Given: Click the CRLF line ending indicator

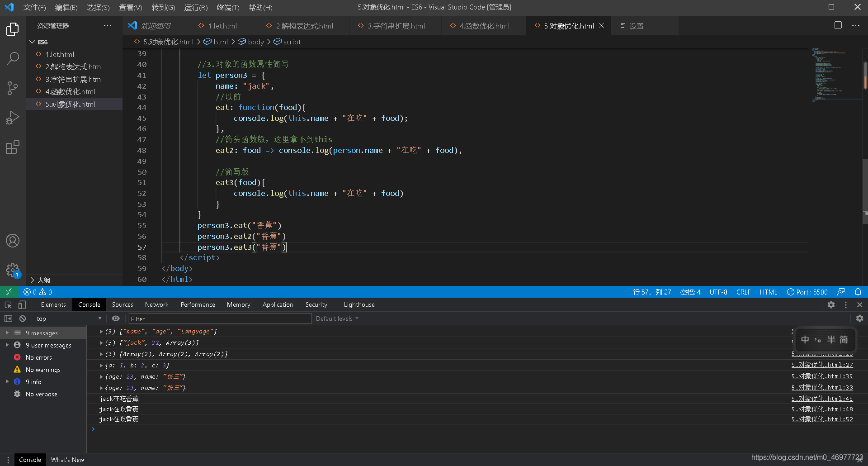Looking at the screenshot, I should coord(743,292).
